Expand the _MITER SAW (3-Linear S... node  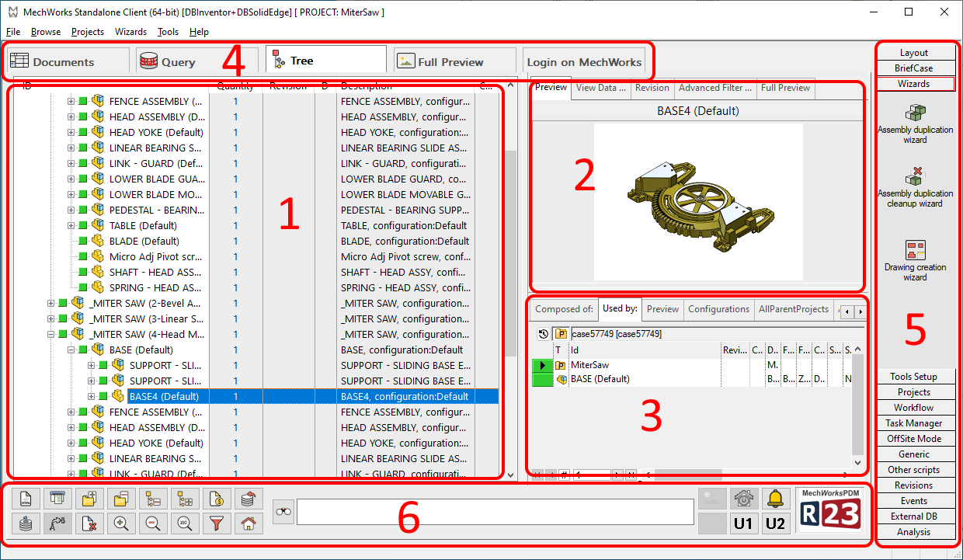click(x=51, y=318)
